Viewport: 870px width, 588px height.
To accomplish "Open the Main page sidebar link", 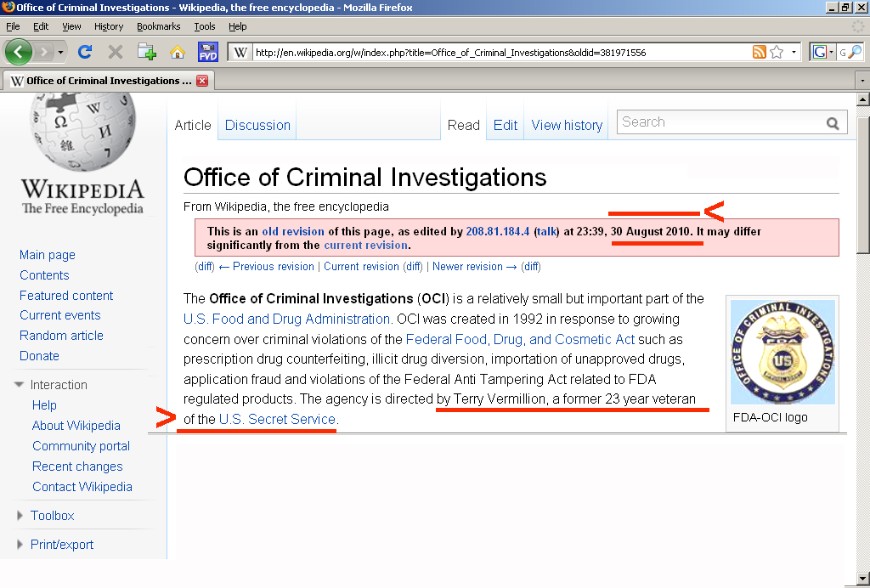I will (48, 255).
